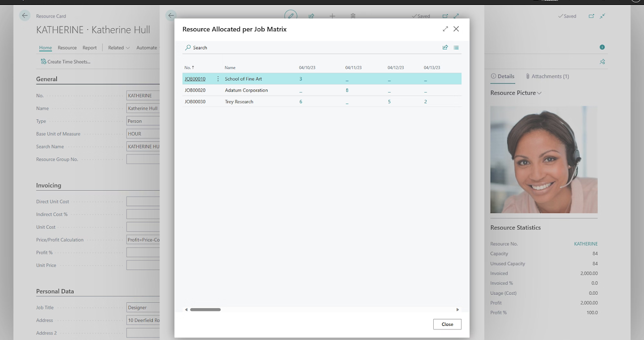
Task: Click the scroll right arrow in matrix
Action: (x=457, y=310)
